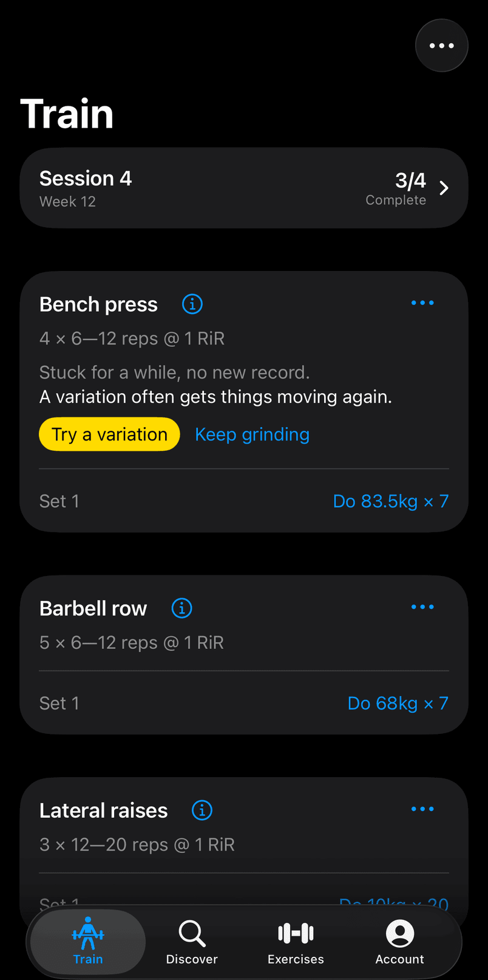Tap the Discover magnifier icon
The width and height of the screenshot is (488, 980).
(192, 934)
